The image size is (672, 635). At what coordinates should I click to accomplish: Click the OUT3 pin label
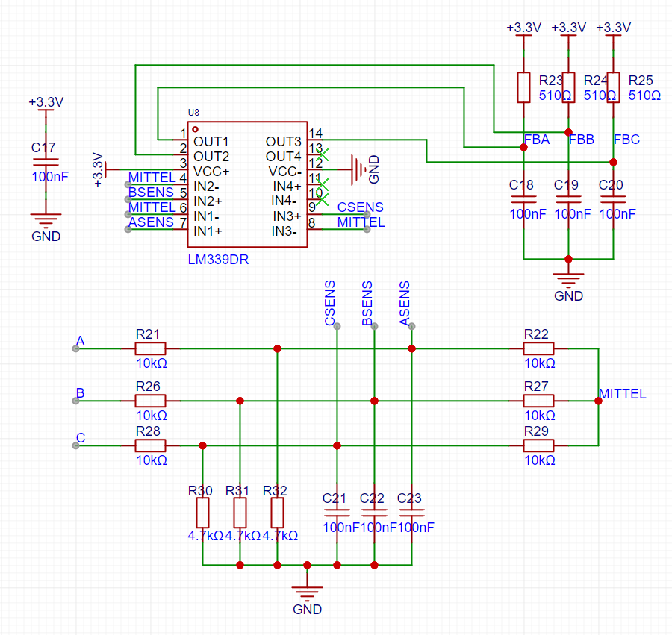(283, 142)
